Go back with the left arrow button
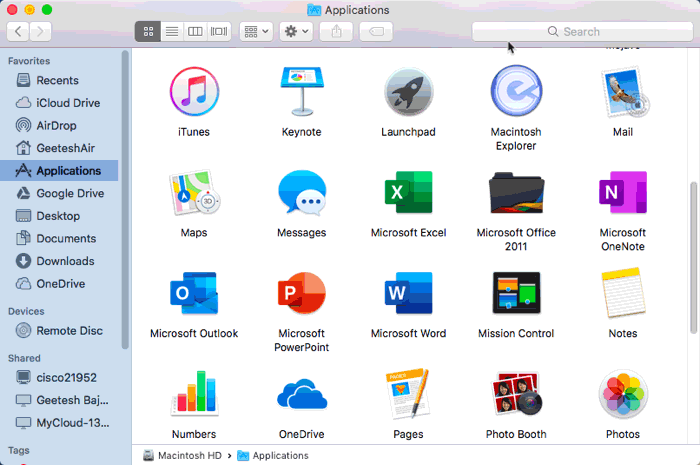 pos(19,31)
